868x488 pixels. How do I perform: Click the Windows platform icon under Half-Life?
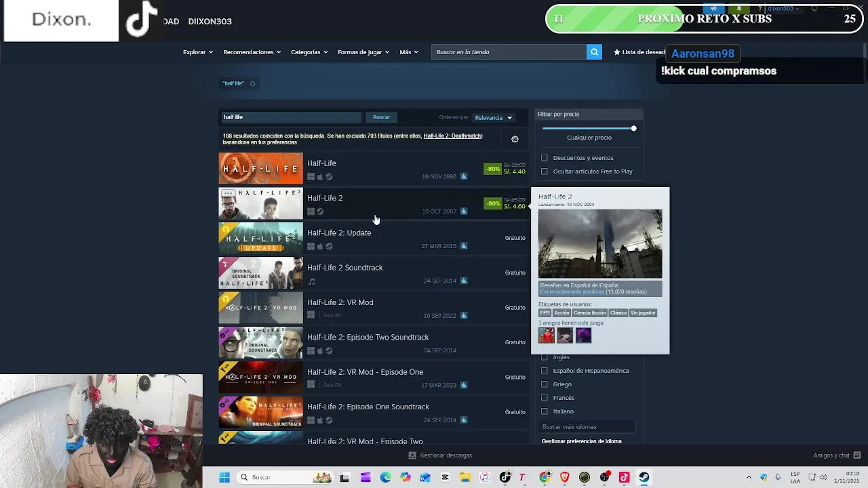pyautogui.click(x=311, y=177)
